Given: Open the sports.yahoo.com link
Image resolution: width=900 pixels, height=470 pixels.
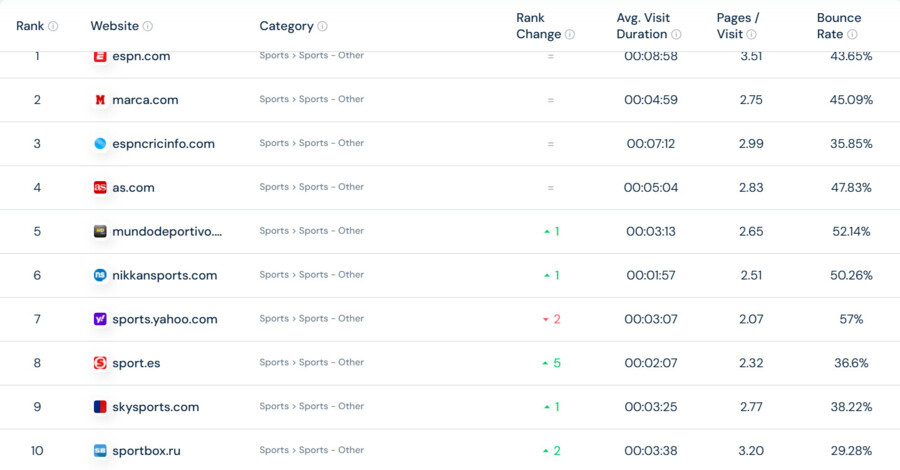Looking at the screenshot, I should (x=165, y=319).
